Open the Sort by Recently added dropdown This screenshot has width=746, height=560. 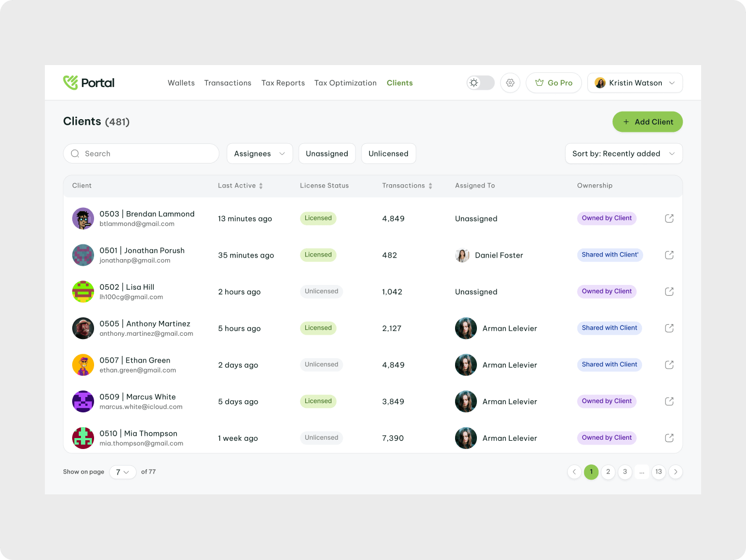pos(623,154)
